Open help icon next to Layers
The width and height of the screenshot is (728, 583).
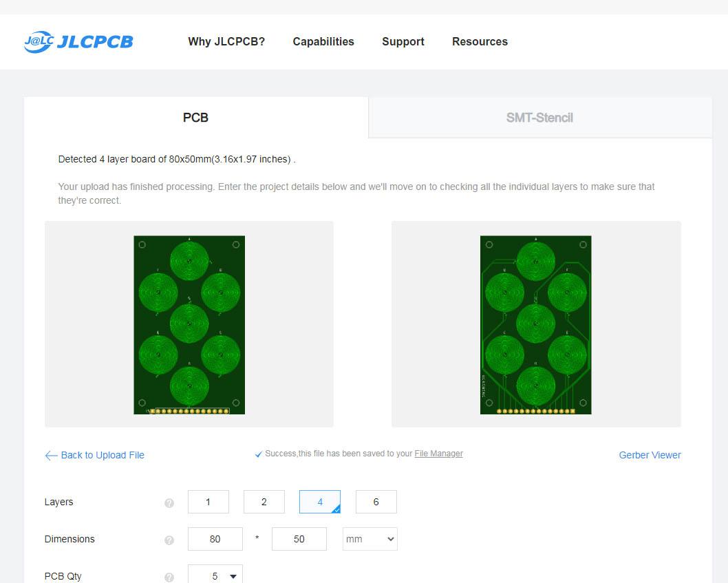pyautogui.click(x=169, y=502)
